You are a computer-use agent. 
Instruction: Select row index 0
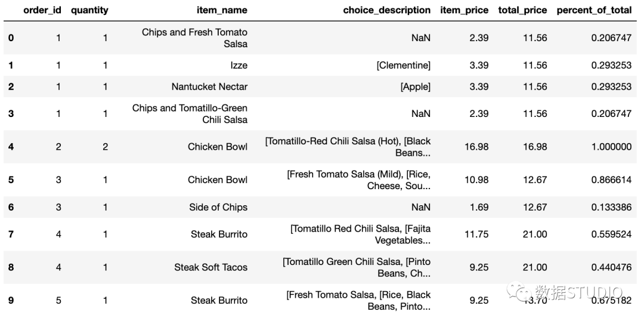tap(11, 38)
